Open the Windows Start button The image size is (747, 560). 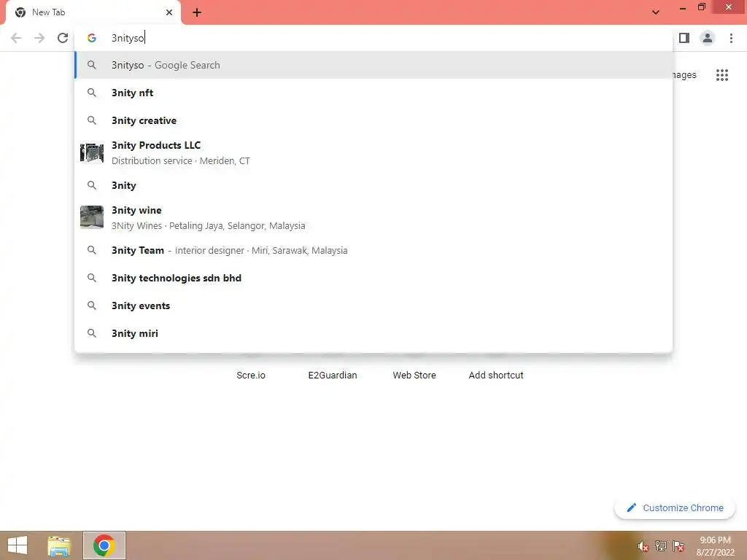[18, 545]
